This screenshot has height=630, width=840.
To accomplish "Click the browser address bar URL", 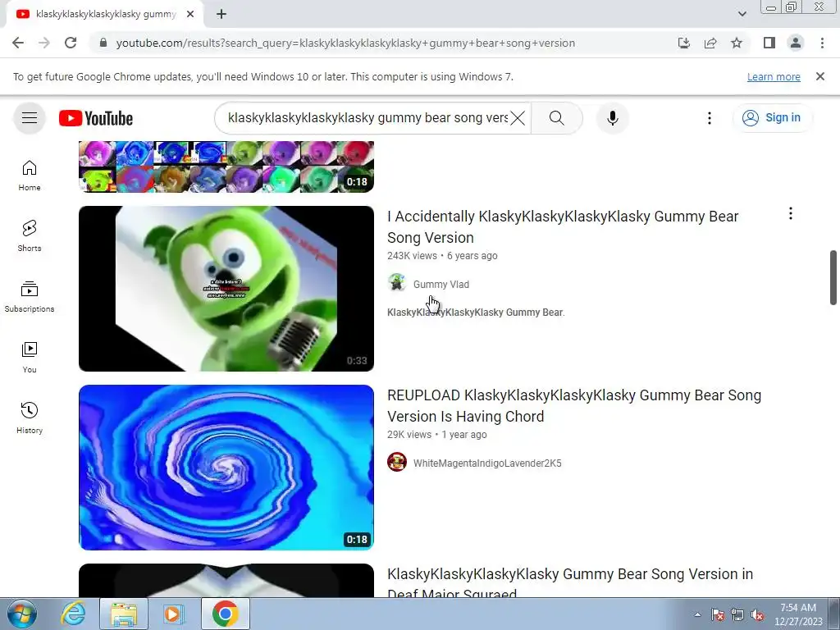I will point(345,43).
